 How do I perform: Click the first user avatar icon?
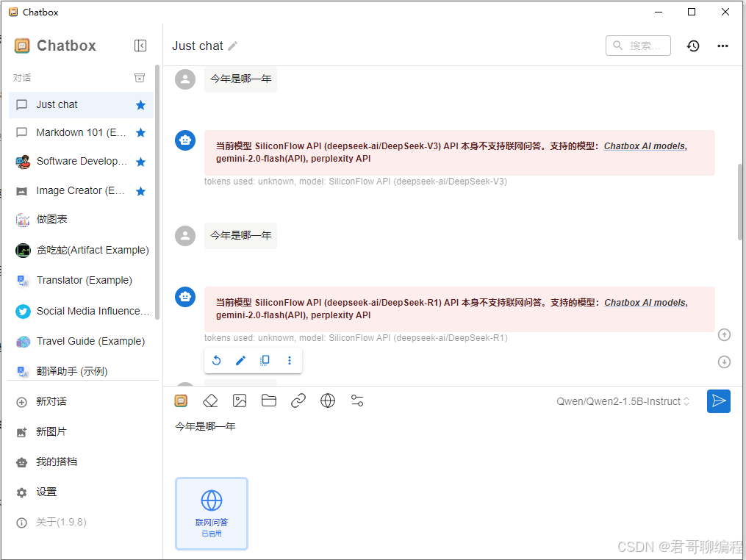(185, 79)
